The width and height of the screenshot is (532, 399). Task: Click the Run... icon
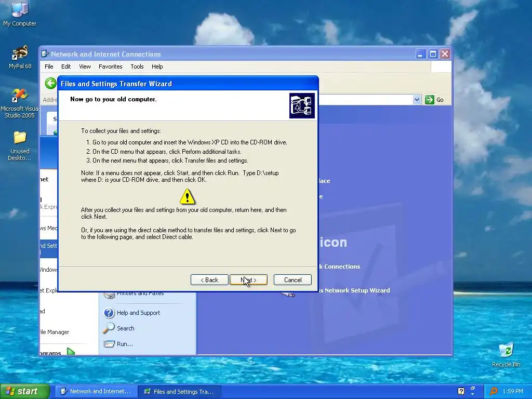click(109, 344)
